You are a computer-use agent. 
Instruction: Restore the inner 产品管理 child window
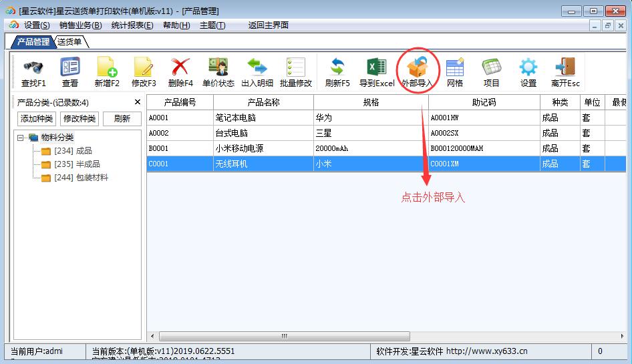point(607,26)
